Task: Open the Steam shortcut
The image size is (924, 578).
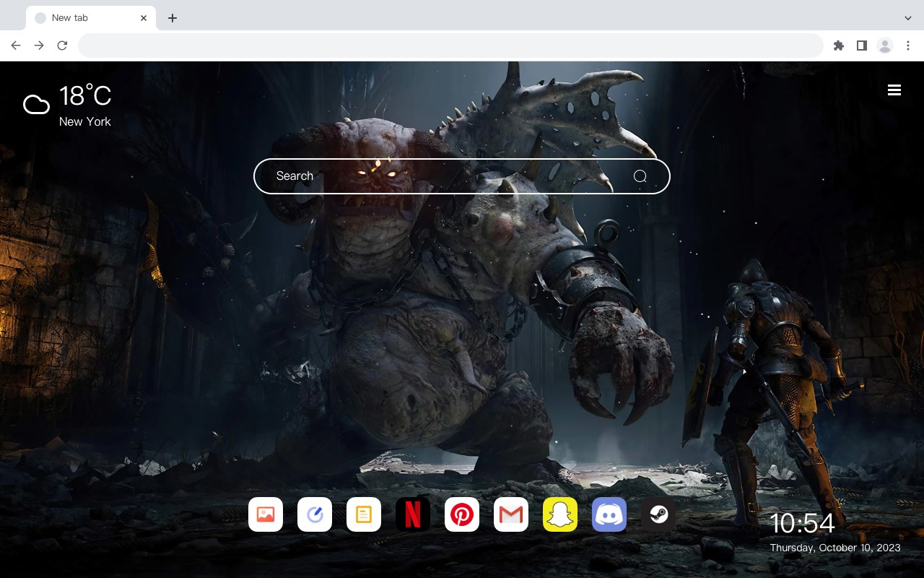Action: [658, 514]
